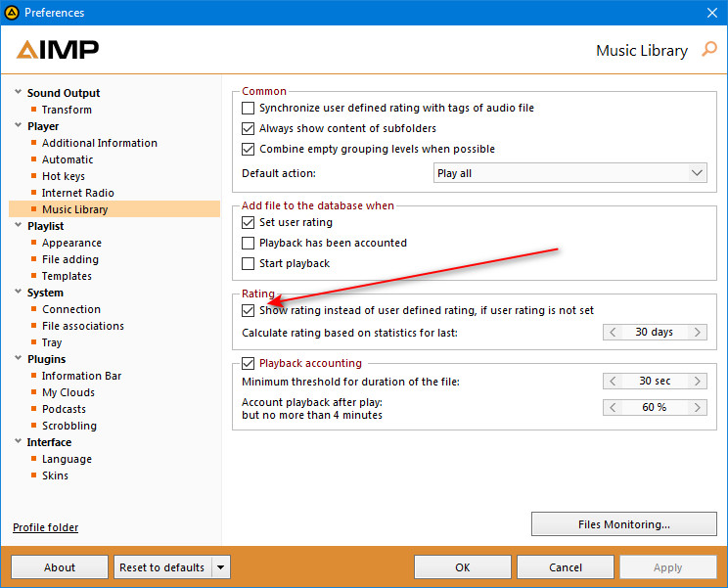Select the Plugins category heading
728x588 pixels.
click(46, 359)
